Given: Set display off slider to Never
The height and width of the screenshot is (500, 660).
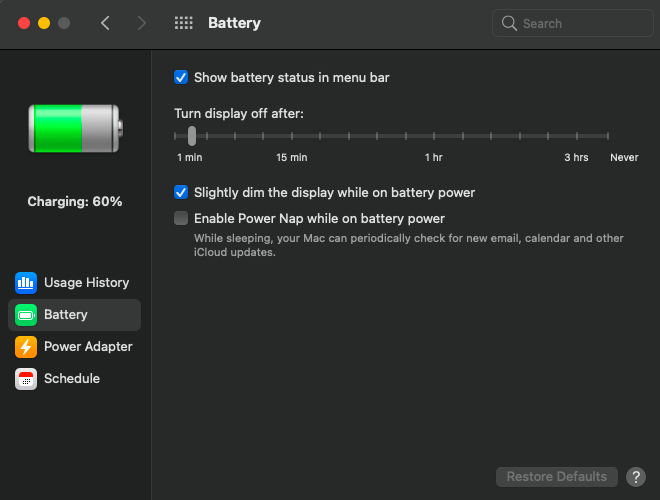Looking at the screenshot, I should [x=608, y=136].
